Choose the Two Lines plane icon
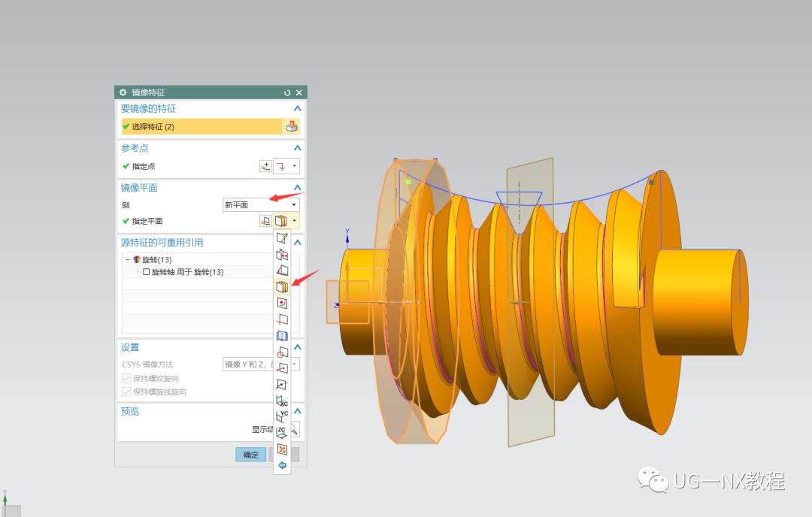This screenshot has height=517, width=812. click(x=282, y=319)
